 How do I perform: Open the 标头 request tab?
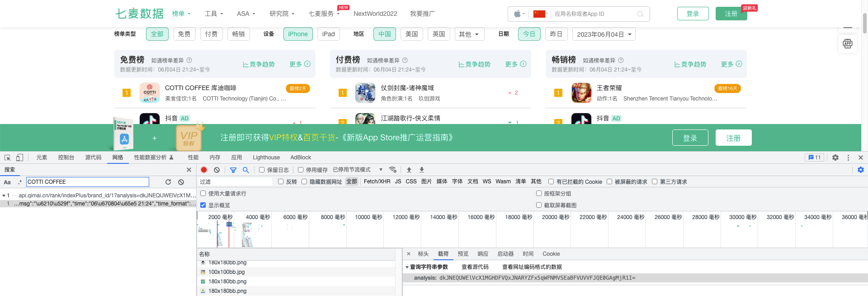tap(423, 254)
